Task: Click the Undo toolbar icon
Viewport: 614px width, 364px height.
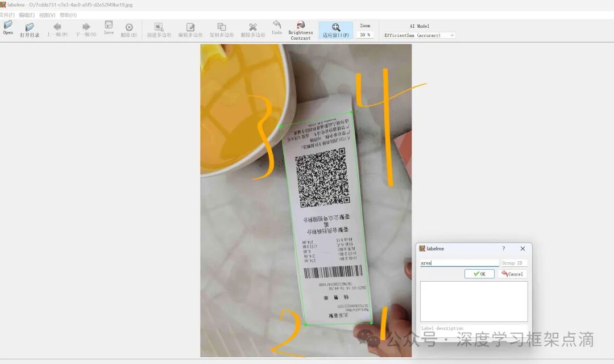Action: coord(277,28)
